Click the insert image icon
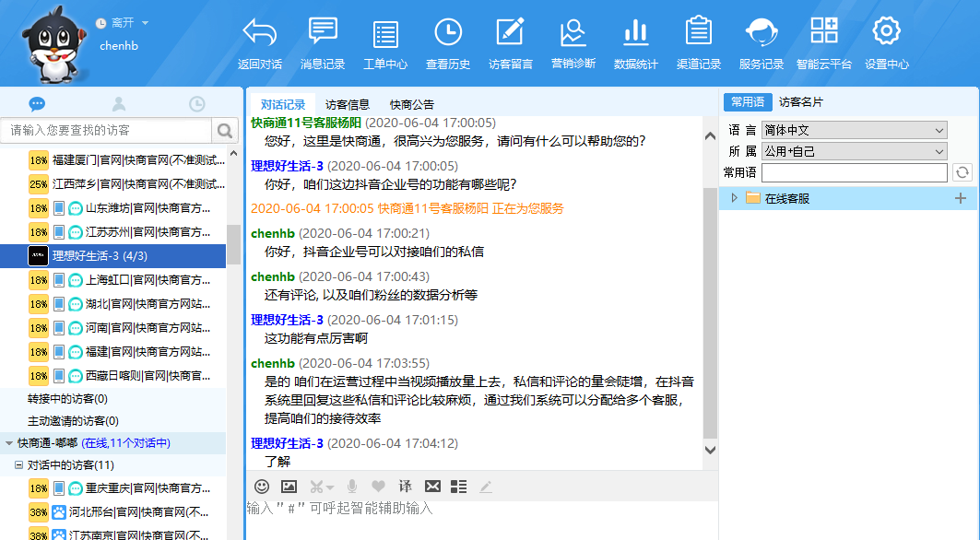This screenshot has width=980, height=540. [x=289, y=487]
